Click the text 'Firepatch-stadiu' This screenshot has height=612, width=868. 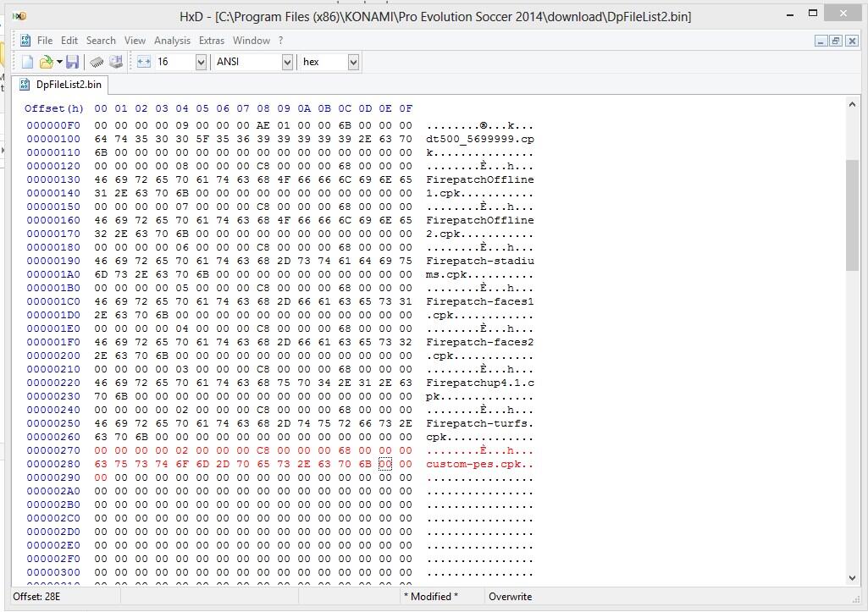point(480,261)
